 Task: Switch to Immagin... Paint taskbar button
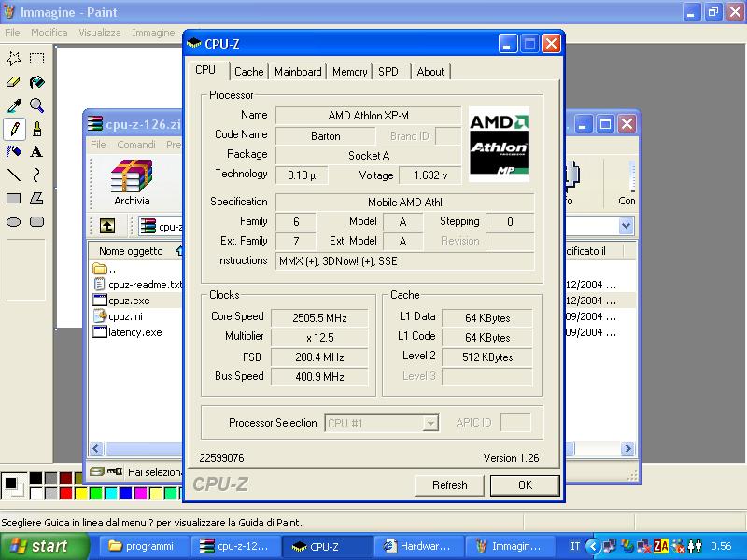509,546
